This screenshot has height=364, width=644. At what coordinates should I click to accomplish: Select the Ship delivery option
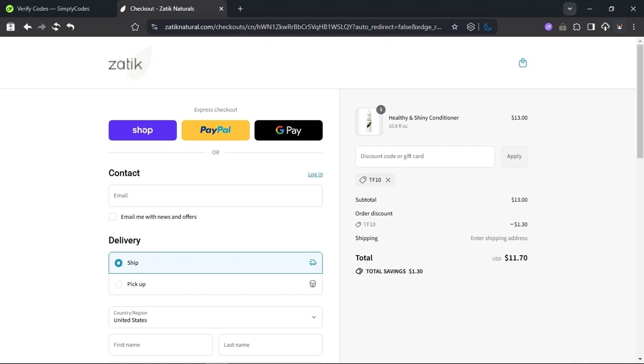pyautogui.click(x=216, y=263)
